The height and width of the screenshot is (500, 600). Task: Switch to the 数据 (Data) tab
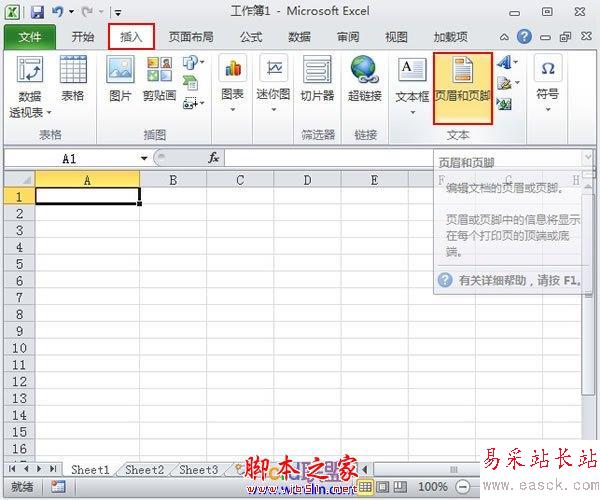click(299, 37)
